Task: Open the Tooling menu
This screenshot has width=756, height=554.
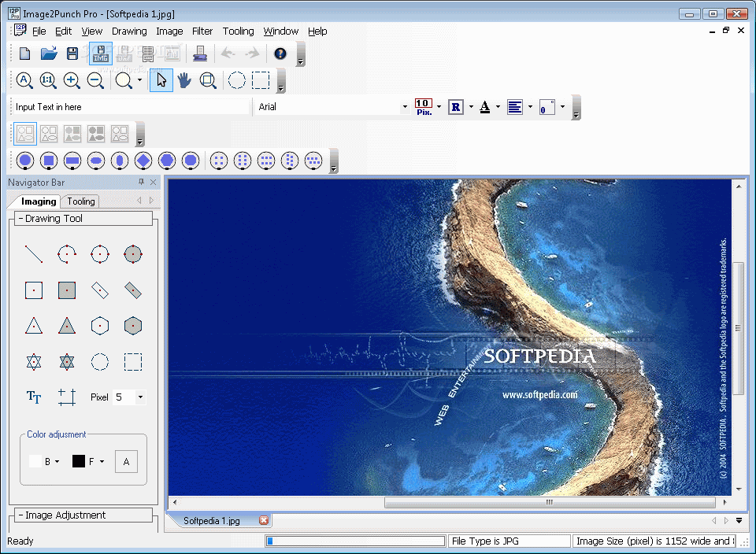Action: pos(238,31)
